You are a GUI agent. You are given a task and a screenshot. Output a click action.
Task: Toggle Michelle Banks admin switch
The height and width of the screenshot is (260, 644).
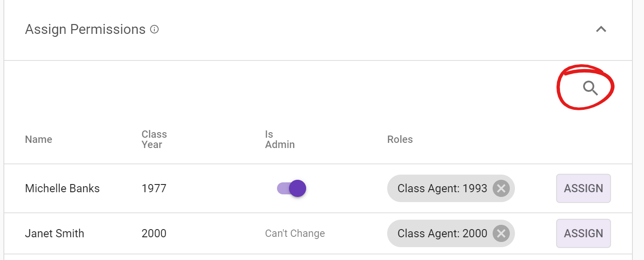point(292,188)
